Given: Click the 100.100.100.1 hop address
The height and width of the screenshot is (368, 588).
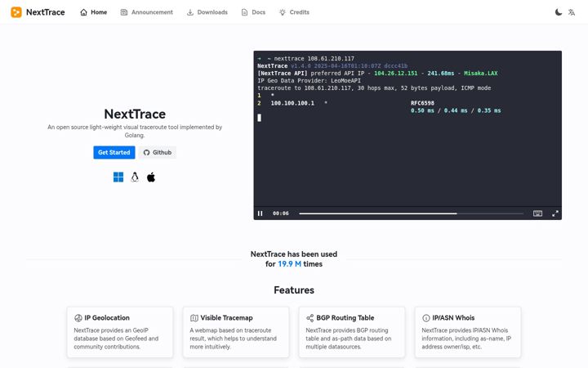Looking at the screenshot, I should coord(292,103).
